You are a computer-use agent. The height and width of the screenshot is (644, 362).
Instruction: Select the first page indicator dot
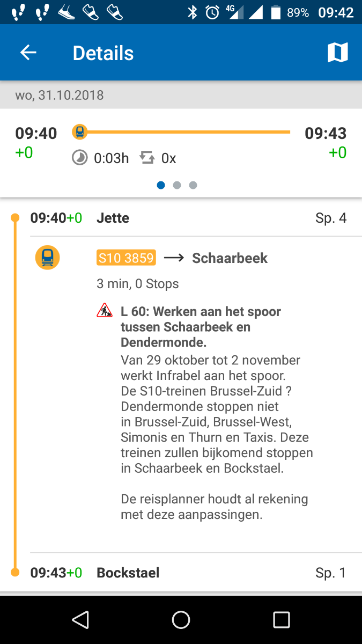click(161, 185)
